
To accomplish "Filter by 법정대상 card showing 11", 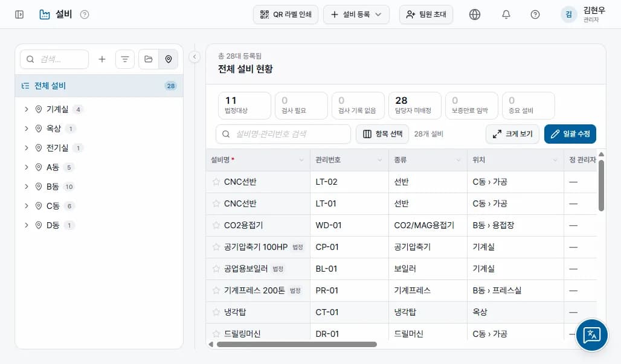I will coord(245,105).
